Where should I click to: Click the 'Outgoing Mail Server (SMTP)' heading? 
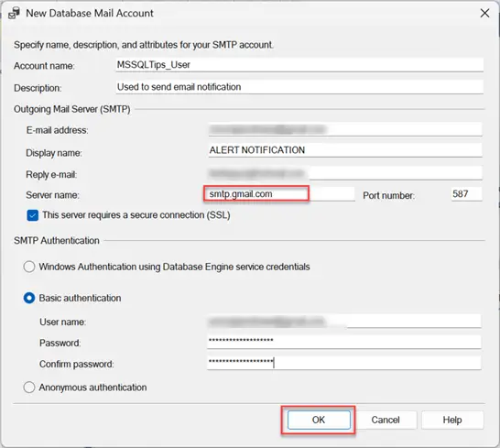coord(72,109)
